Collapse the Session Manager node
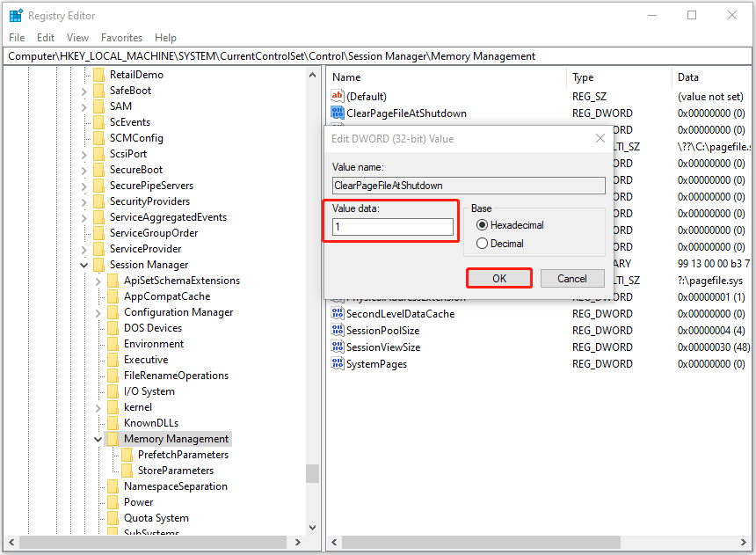Screen dimensions: 756x555 (84, 264)
